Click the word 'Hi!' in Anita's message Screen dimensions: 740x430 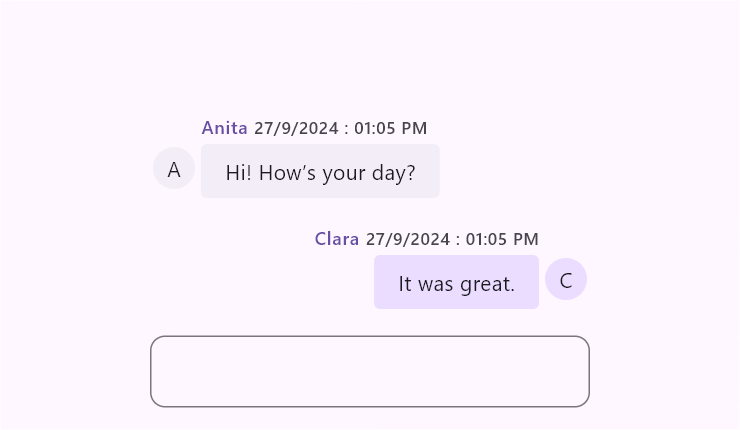[x=239, y=173]
